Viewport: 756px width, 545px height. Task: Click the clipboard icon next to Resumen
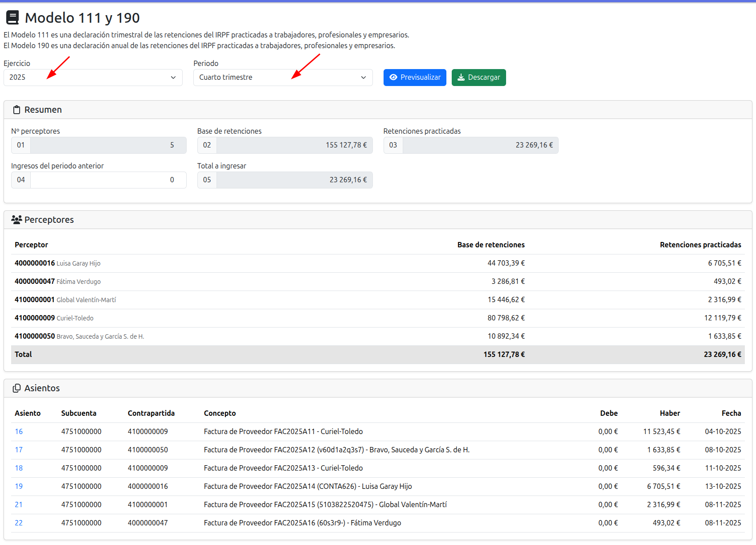point(16,110)
